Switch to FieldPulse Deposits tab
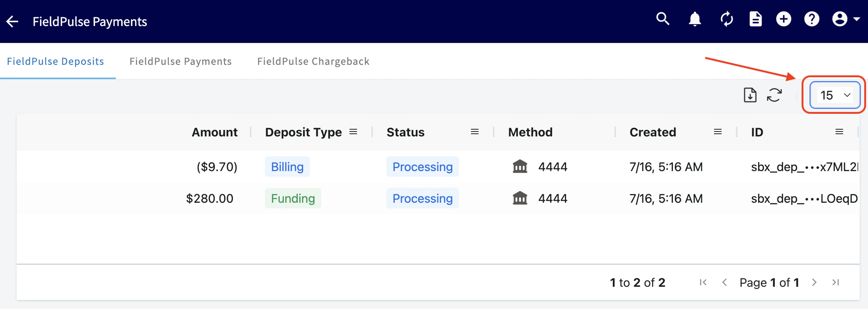 tap(55, 61)
